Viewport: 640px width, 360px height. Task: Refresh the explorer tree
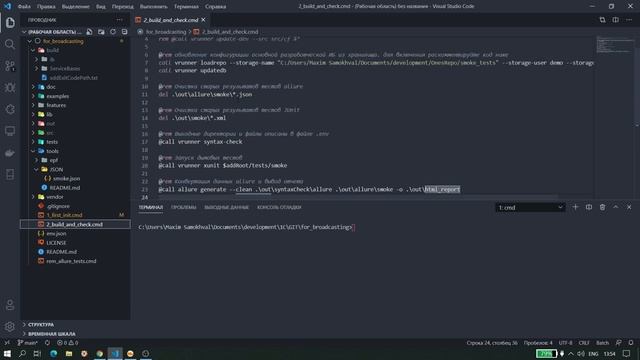point(113,31)
